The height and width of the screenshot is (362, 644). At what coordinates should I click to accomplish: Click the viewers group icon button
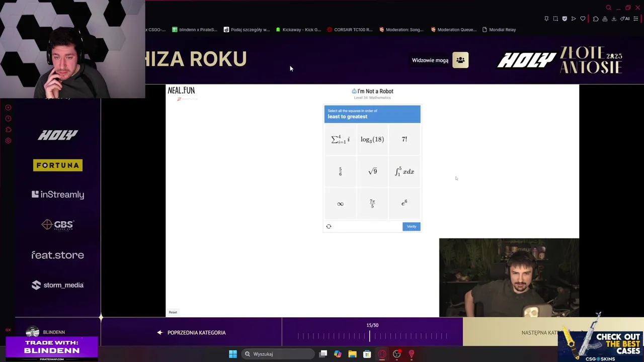(x=460, y=60)
